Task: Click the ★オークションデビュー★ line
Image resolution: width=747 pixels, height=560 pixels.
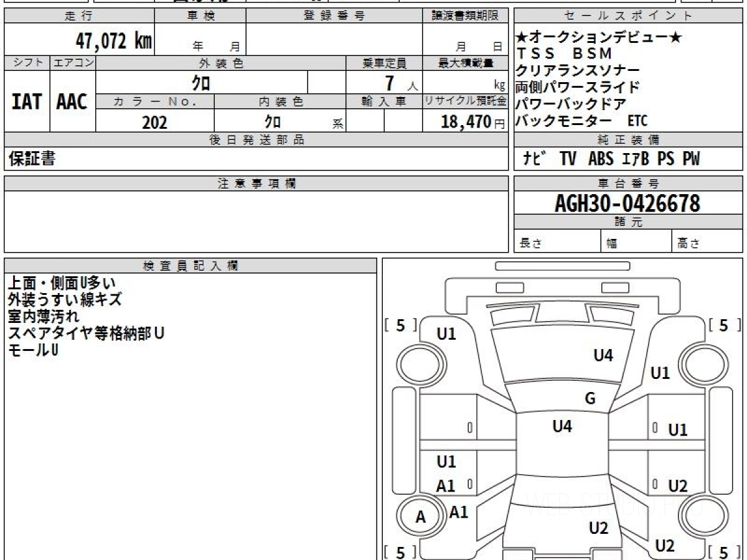Action: [599, 37]
